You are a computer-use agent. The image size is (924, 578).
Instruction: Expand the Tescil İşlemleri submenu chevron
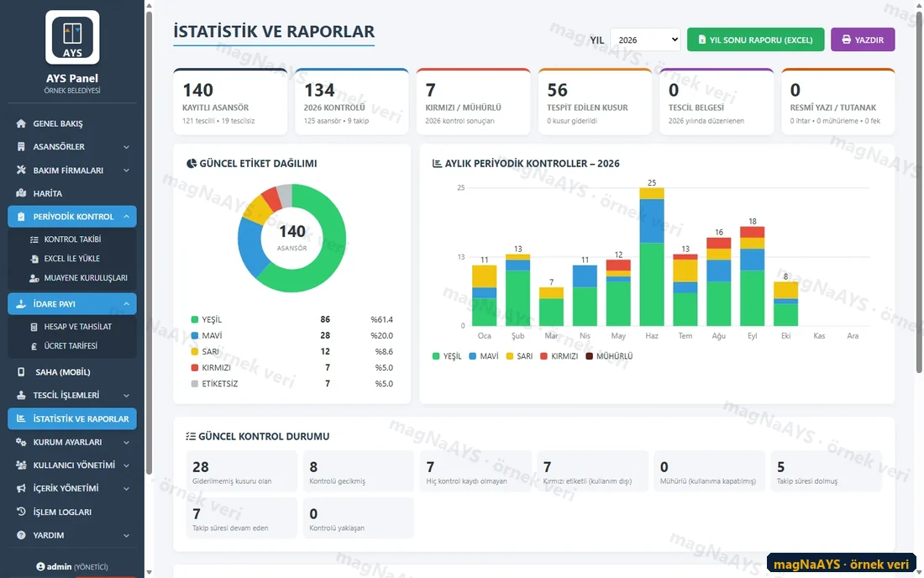pos(126,396)
